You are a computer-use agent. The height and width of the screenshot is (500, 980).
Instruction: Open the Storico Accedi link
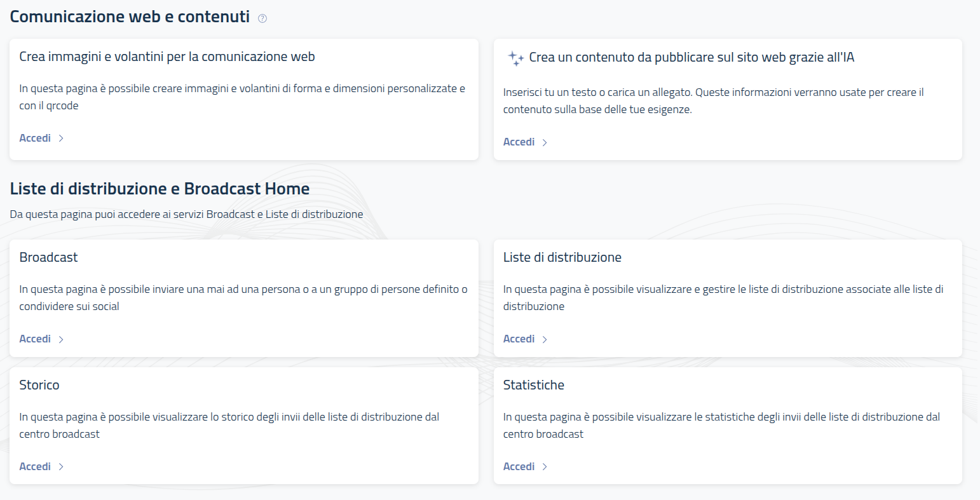(35, 466)
